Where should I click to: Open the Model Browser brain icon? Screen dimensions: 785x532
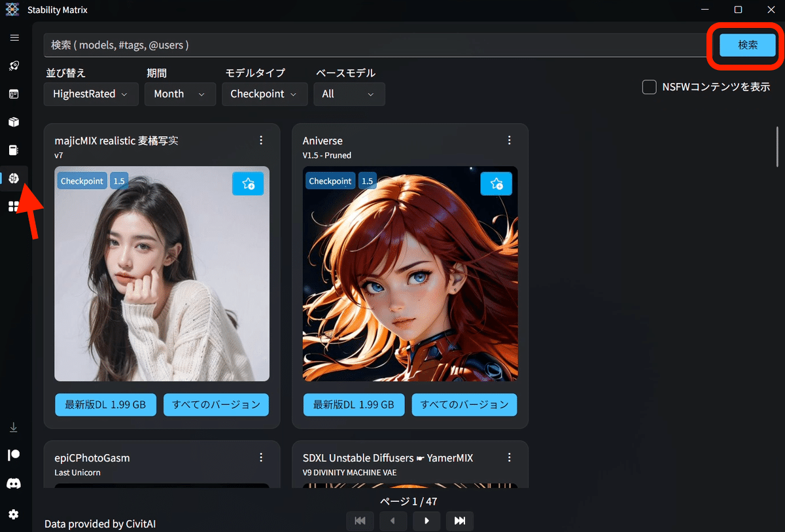click(x=14, y=178)
